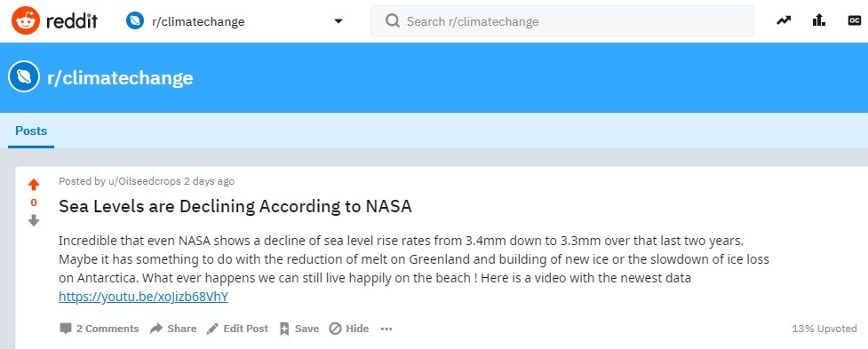Click Edit Post with pencil icon
The image size is (868, 349).
tap(237, 329)
